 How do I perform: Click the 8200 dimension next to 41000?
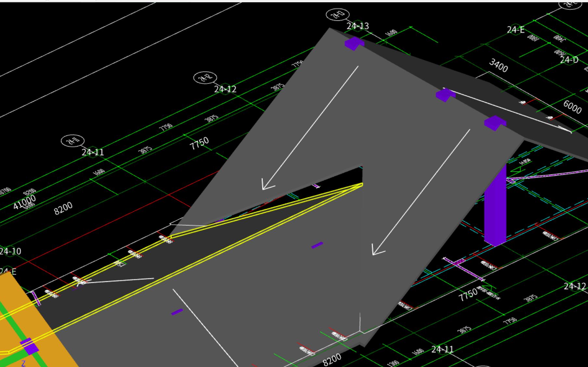63,208
